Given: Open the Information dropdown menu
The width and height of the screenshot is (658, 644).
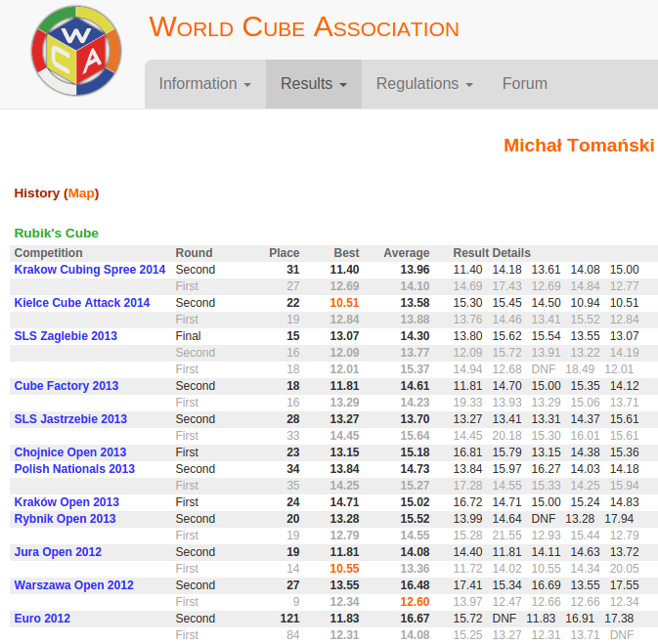Looking at the screenshot, I should (x=204, y=84).
